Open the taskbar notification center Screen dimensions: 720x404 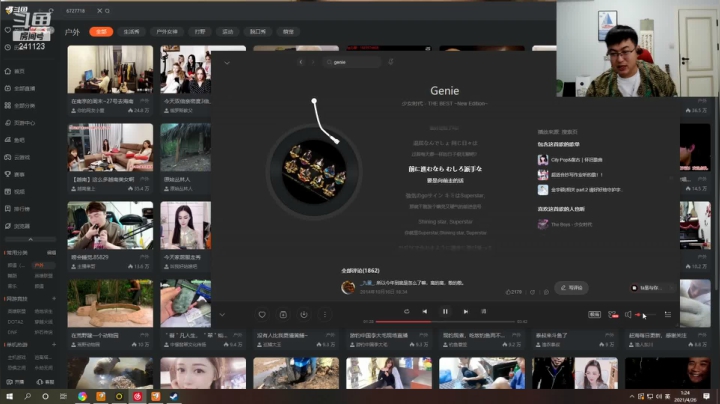pyautogui.click(x=706, y=396)
